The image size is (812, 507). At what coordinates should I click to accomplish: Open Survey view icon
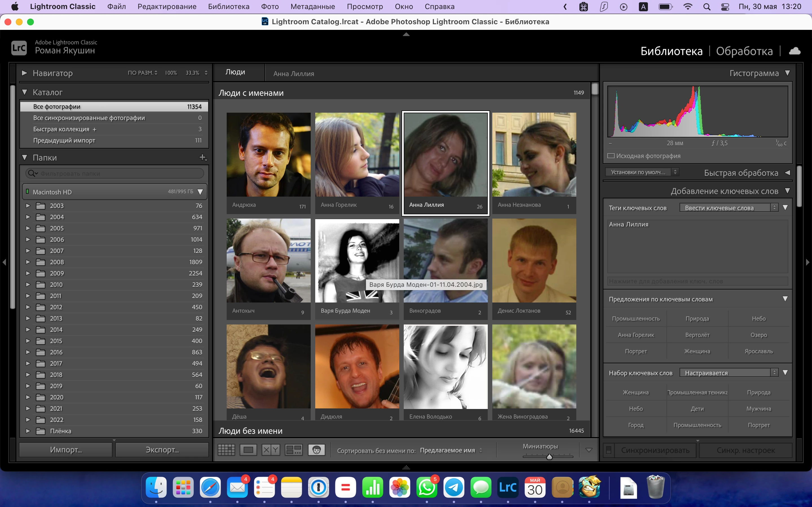click(294, 450)
